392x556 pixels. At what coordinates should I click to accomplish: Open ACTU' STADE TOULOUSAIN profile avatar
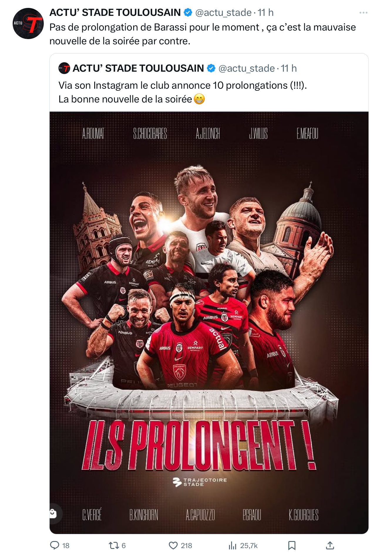pyautogui.click(x=28, y=23)
